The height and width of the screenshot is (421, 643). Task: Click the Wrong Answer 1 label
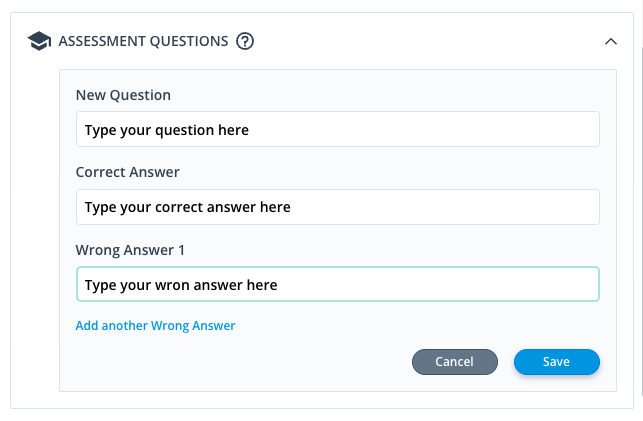(130, 250)
